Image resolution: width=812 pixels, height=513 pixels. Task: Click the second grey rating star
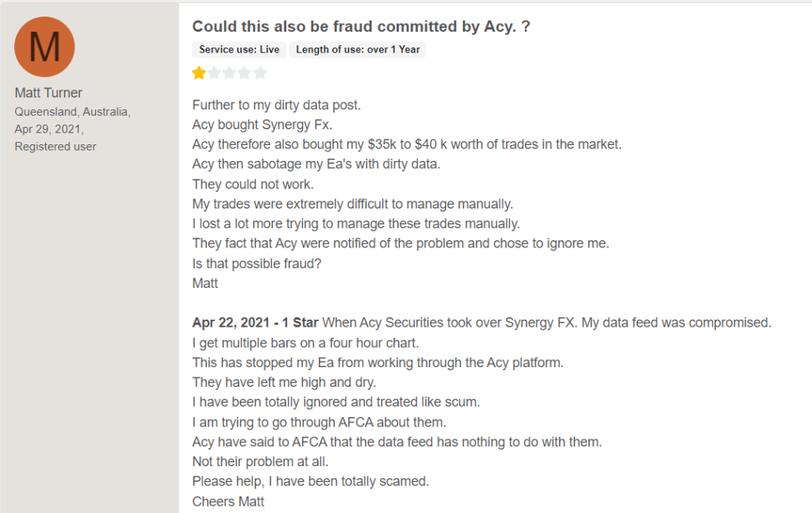tap(214, 73)
